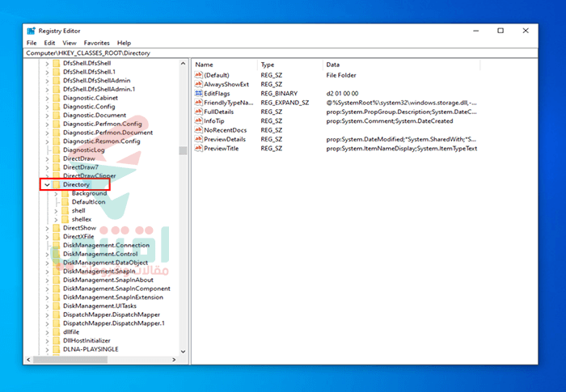Click the DirectDraw7 folder icon
This screenshot has height=392, width=566.
57,167
